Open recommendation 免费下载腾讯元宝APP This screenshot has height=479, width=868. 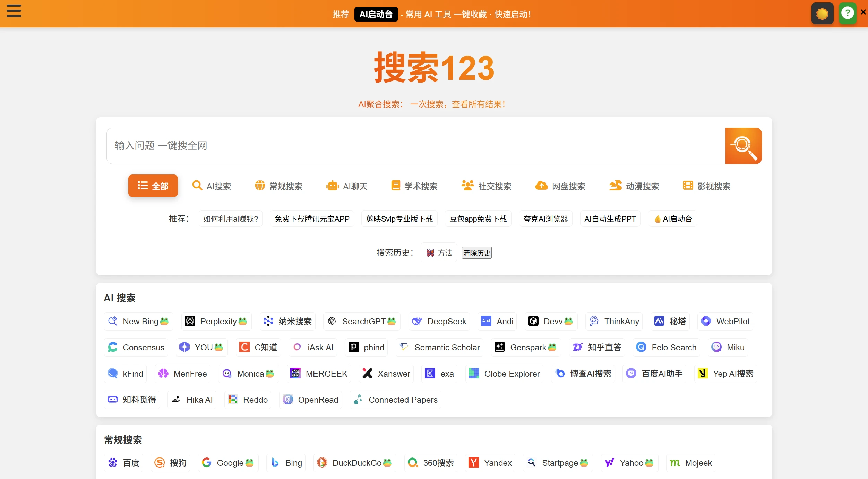(312, 219)
